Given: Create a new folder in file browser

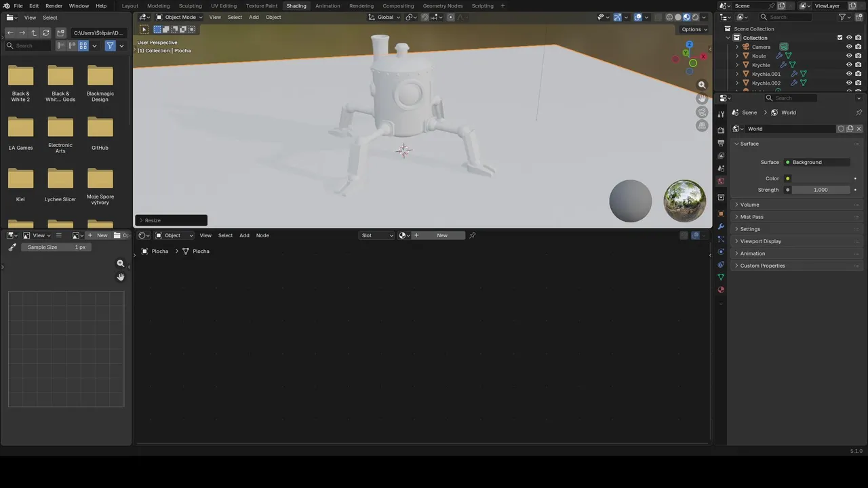Looking at the screenshot, I should coord(61,33).
